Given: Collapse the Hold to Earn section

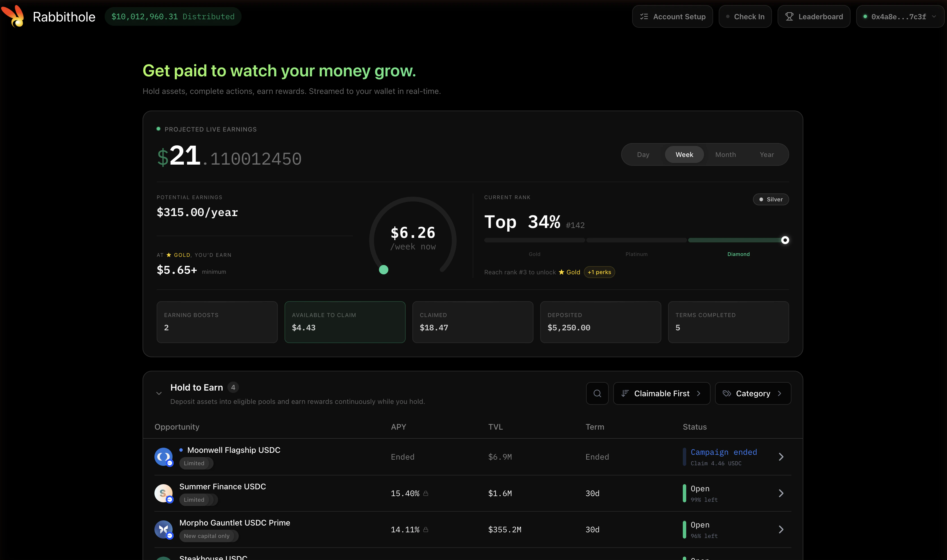Looking at the screenshot, I should pos(159,393).
